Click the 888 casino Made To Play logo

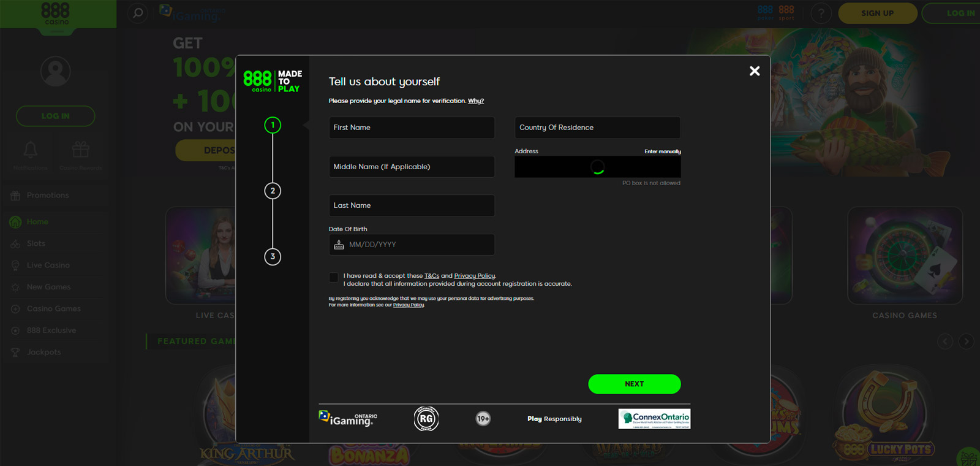coord(273,81)
